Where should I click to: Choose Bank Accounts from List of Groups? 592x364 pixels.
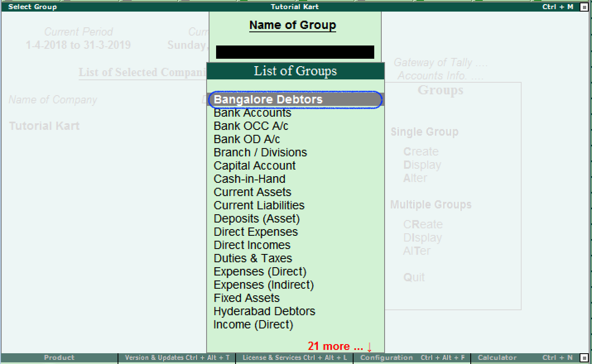[x=252, y=113]
